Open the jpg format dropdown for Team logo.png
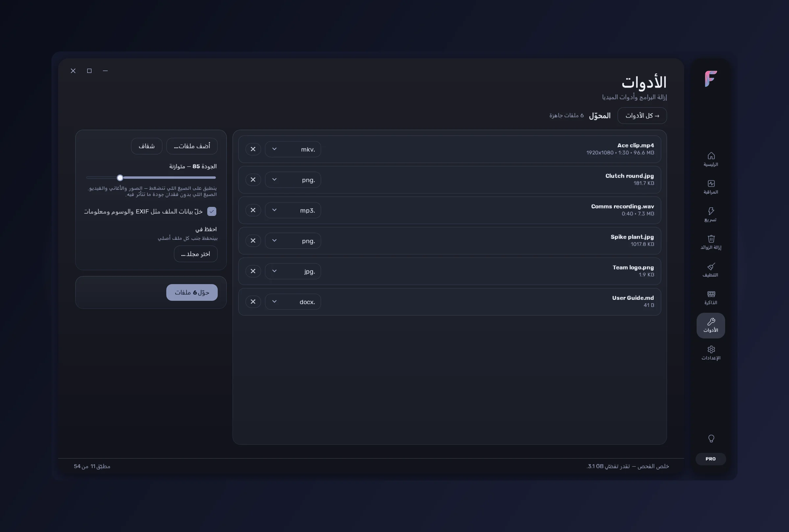Image resolution: width=789 pixels, height=532 pixels. click(x=293, y=272)
